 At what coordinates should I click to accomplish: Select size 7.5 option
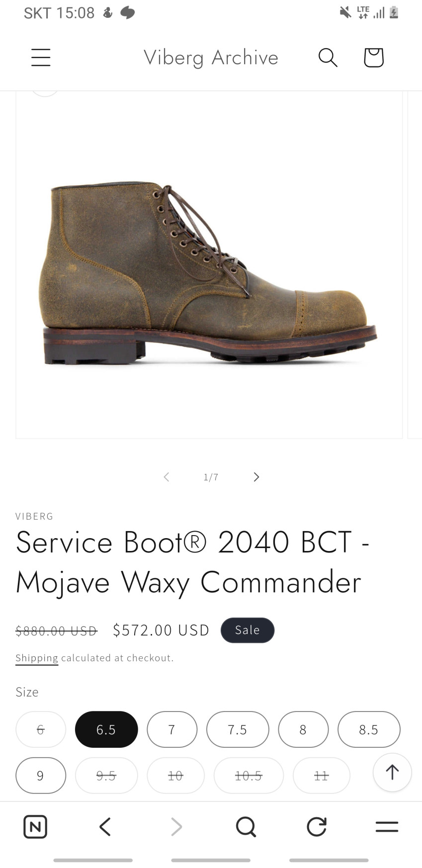coord(238,729)
